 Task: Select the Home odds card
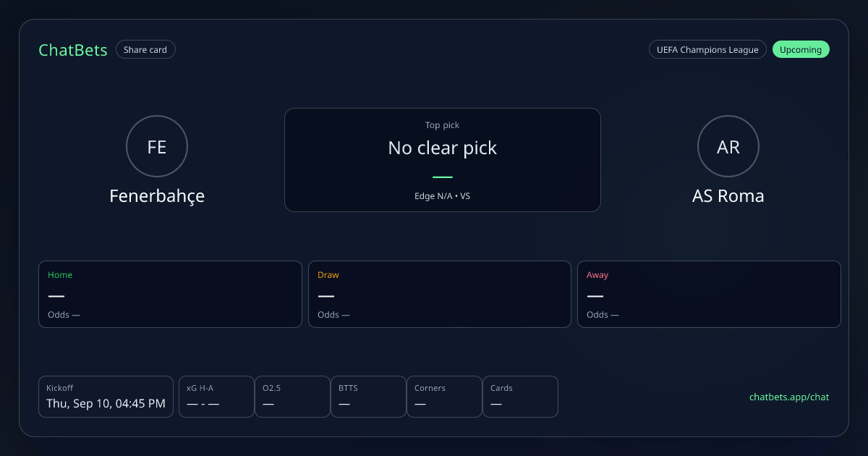tap(170, 294)
